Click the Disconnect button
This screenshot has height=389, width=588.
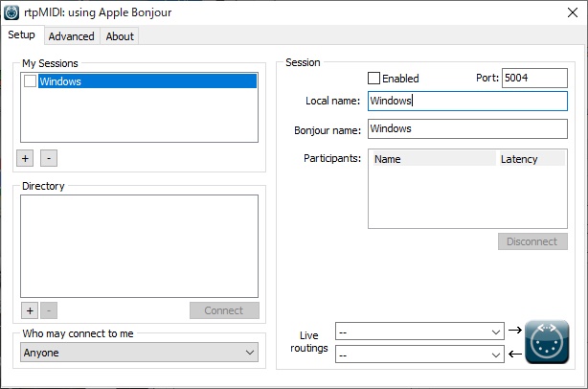(x=532, y=241)
